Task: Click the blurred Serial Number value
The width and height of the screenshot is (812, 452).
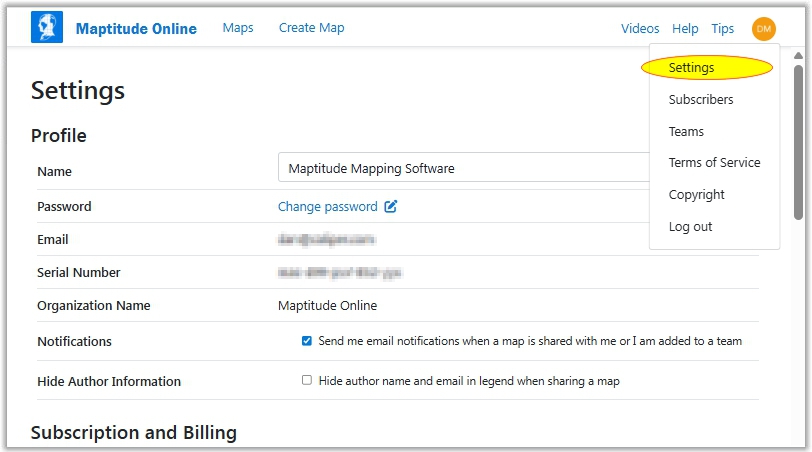Action: point(340,272)
